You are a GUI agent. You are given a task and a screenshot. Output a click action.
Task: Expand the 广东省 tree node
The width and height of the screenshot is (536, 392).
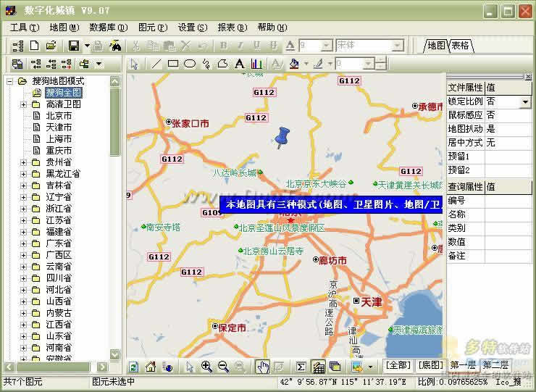23,243
